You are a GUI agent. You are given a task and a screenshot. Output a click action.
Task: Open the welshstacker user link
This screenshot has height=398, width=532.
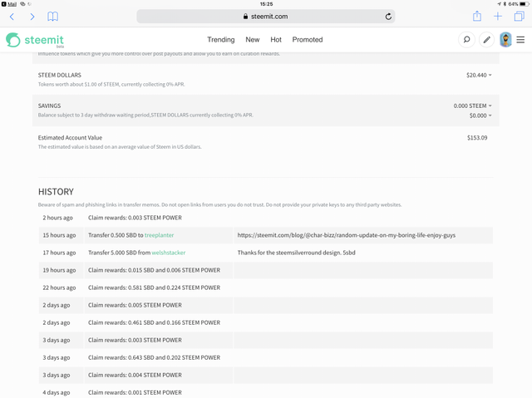168,253
